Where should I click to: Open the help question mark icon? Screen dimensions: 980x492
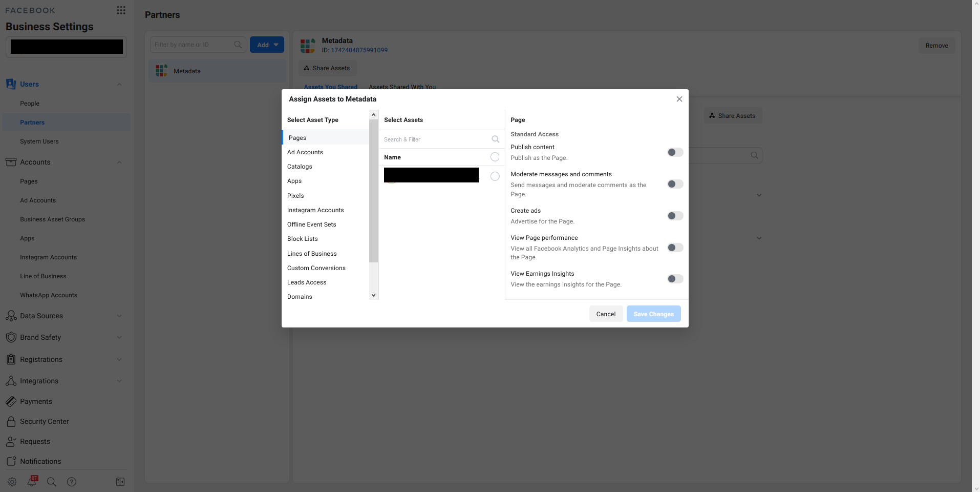coord(72,482)
